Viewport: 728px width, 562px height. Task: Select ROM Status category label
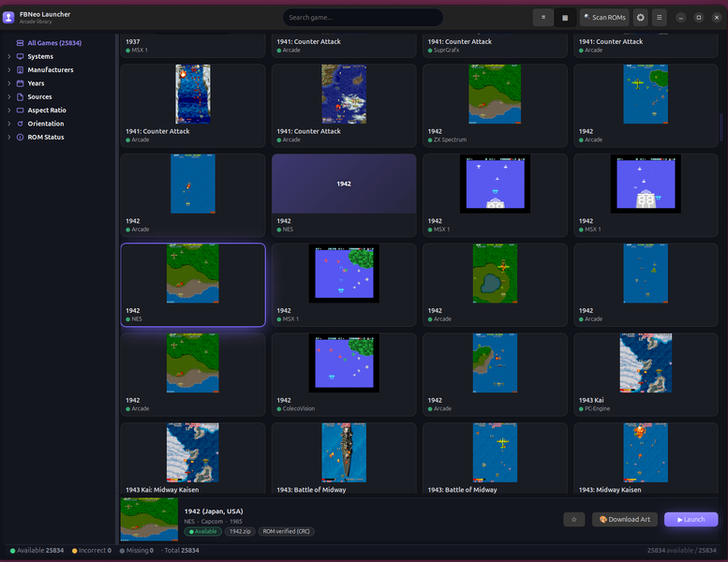click(x=46, y=138)
